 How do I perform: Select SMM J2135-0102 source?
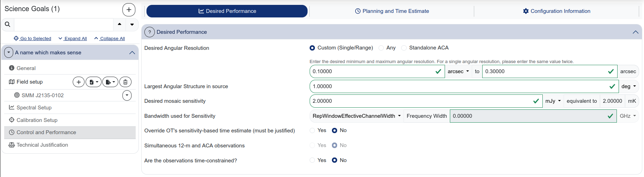point(42,95)
